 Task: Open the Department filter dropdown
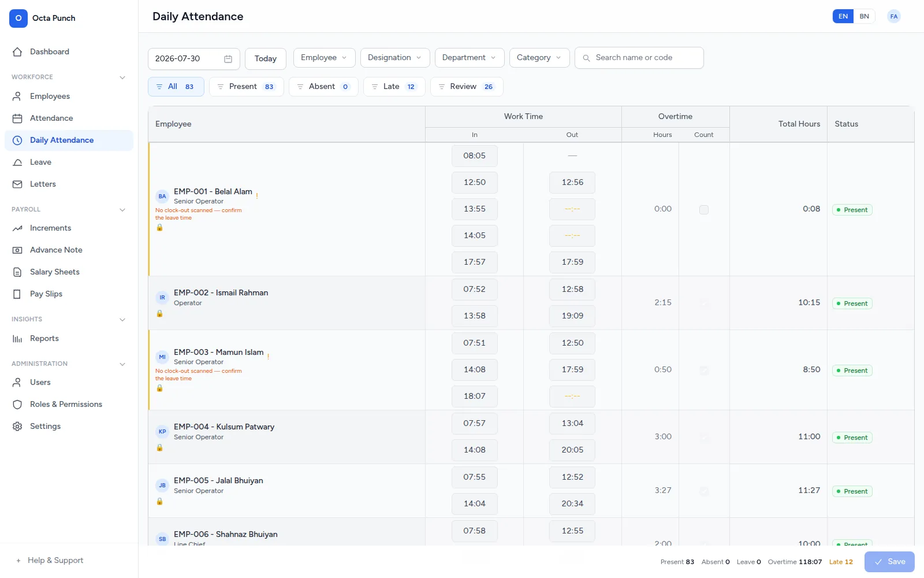470,58
